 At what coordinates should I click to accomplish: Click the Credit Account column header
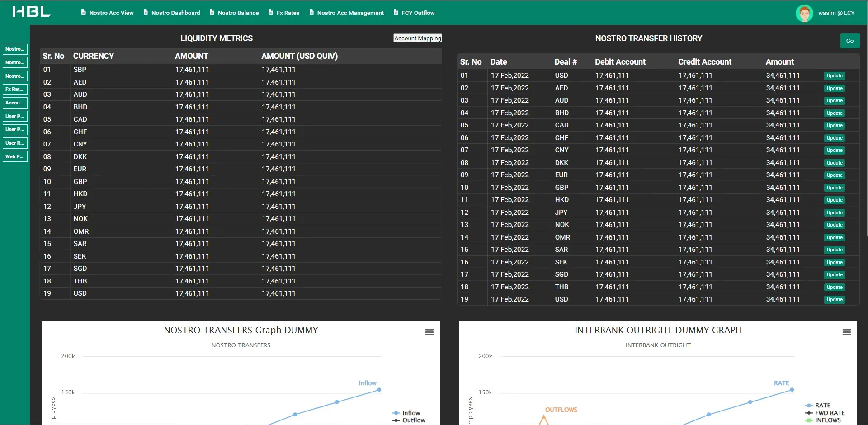(705, 62)
